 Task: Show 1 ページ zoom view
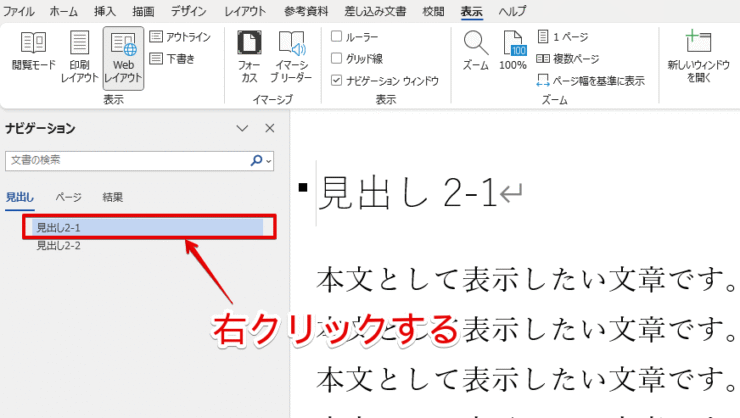point(563,36)
